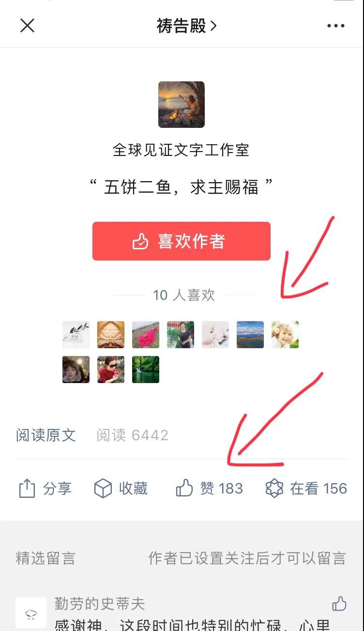364x631 pixels.
Task: Open the pink flower supporter avatar
Action: click(146, 335)
